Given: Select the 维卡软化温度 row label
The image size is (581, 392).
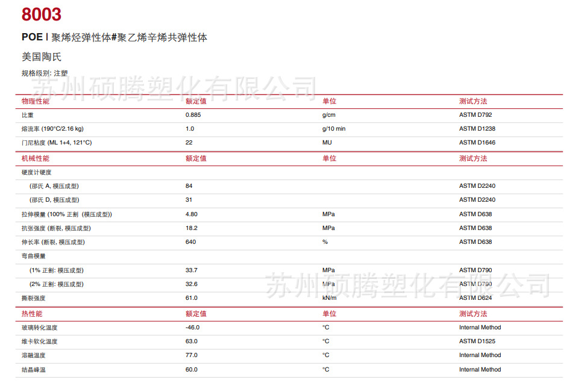Looking at the screenshot, I should (x=39, y=341).
